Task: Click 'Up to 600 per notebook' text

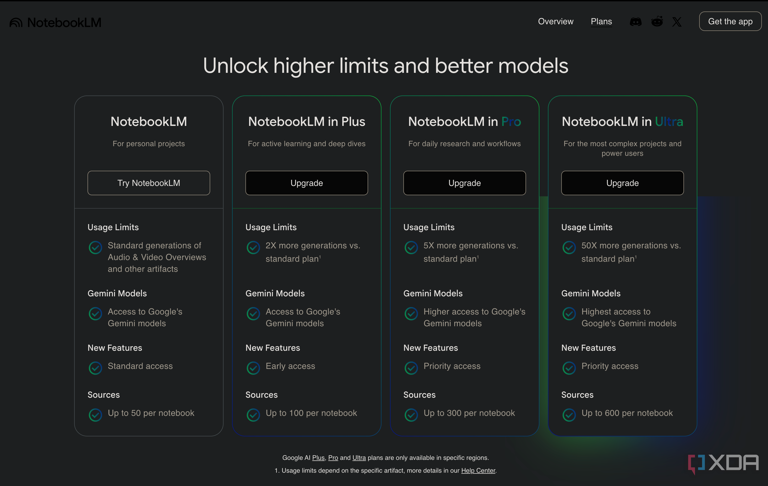Action: point(627,413)
